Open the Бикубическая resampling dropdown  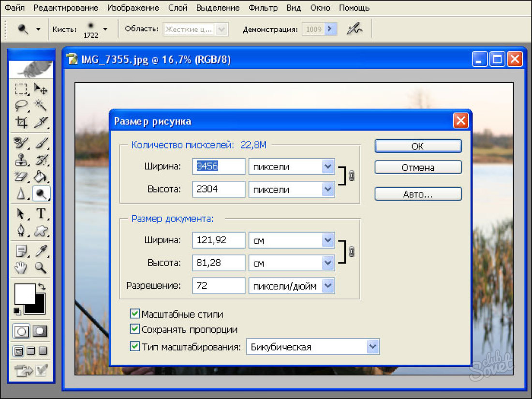coord(372,347)
